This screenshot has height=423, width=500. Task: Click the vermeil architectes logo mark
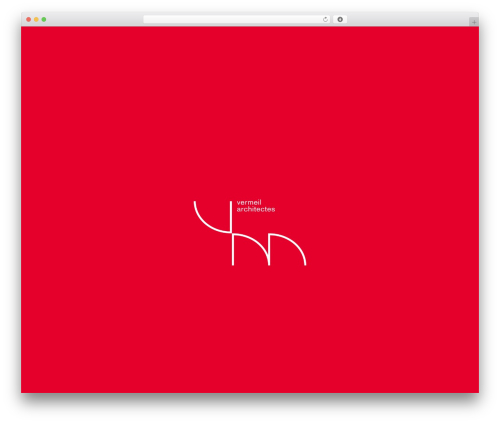tap(250, 233)
